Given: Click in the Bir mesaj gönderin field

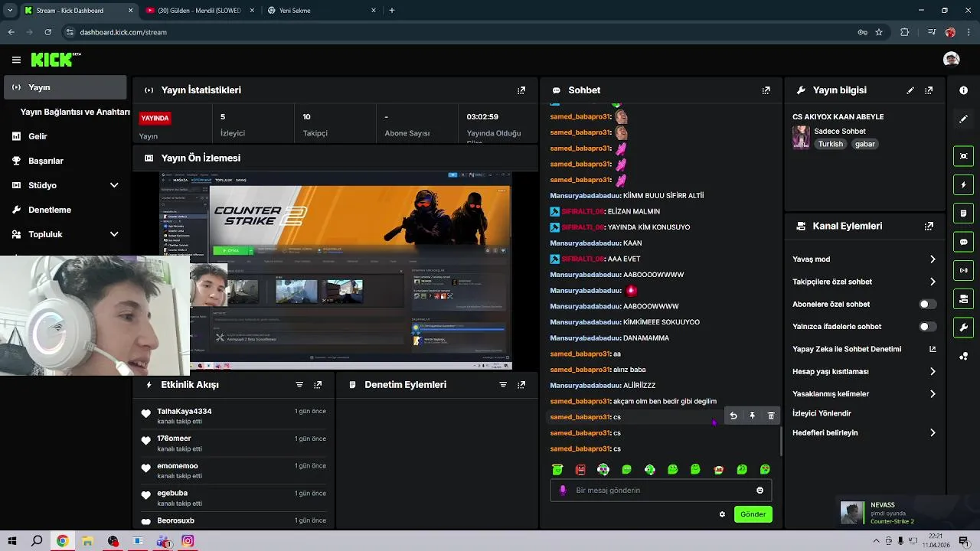Looking at the screenshot, I should [x=661, y=491].
